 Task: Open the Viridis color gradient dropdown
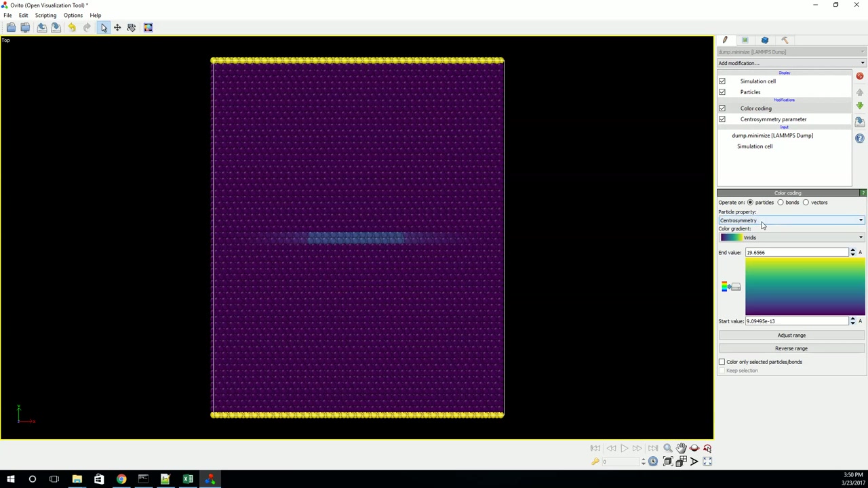click(791, 238)
